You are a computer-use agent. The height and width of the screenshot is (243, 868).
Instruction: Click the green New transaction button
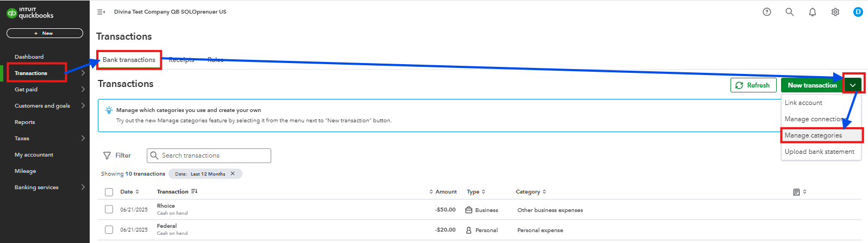812,85
